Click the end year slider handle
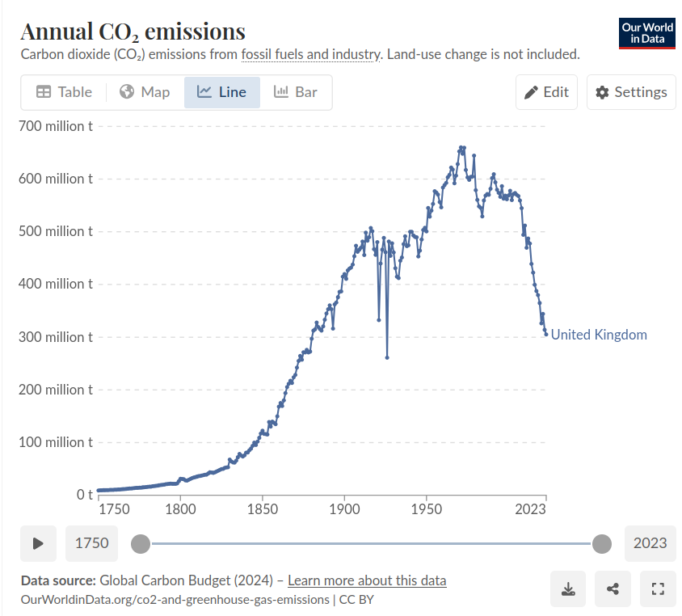The height and width of the screenshot is (616, 682). click(x=602, y=543)
